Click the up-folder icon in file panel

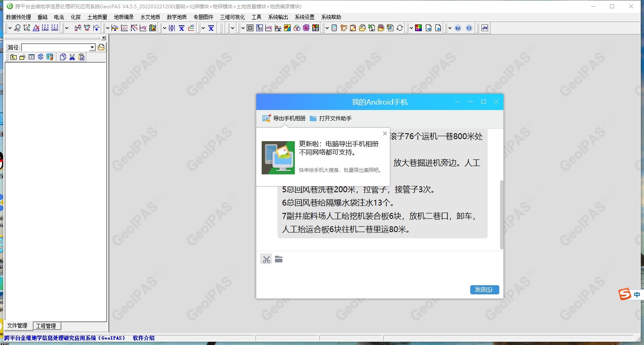13,57
